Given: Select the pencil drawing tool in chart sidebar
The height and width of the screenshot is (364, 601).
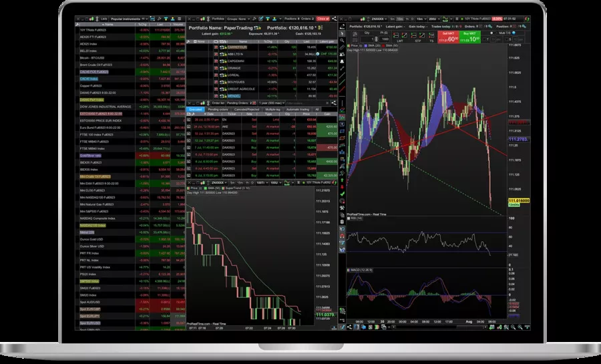Looking at the screenshot, I should tap(343, 26).
